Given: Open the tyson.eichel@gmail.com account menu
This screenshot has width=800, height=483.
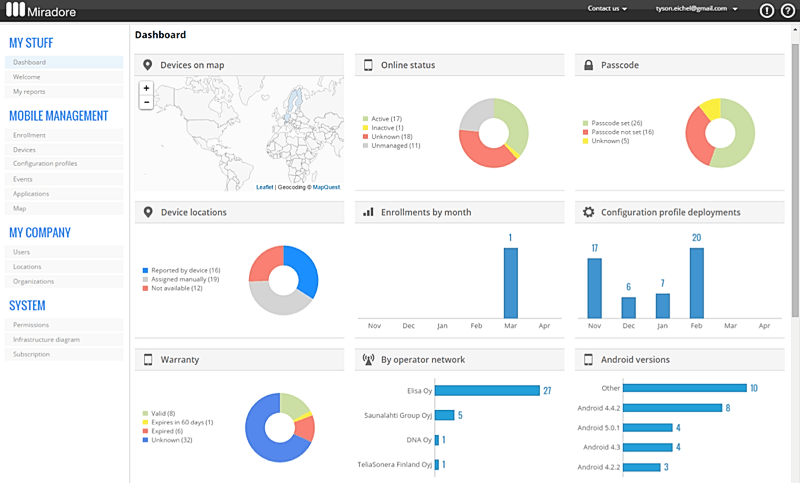Looking at the screenshot, I should click(x=696, y=8).
